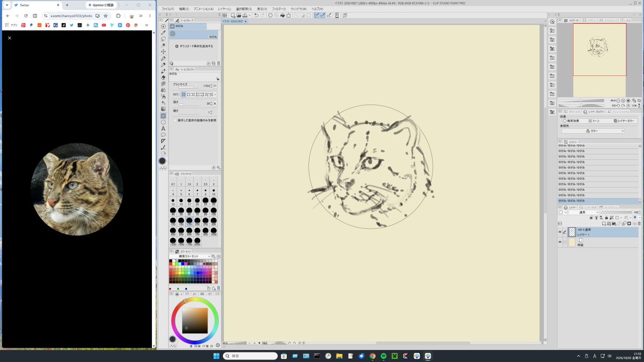
Task: Click the help question-mark icon in the command bar
Action: point(344,16)
